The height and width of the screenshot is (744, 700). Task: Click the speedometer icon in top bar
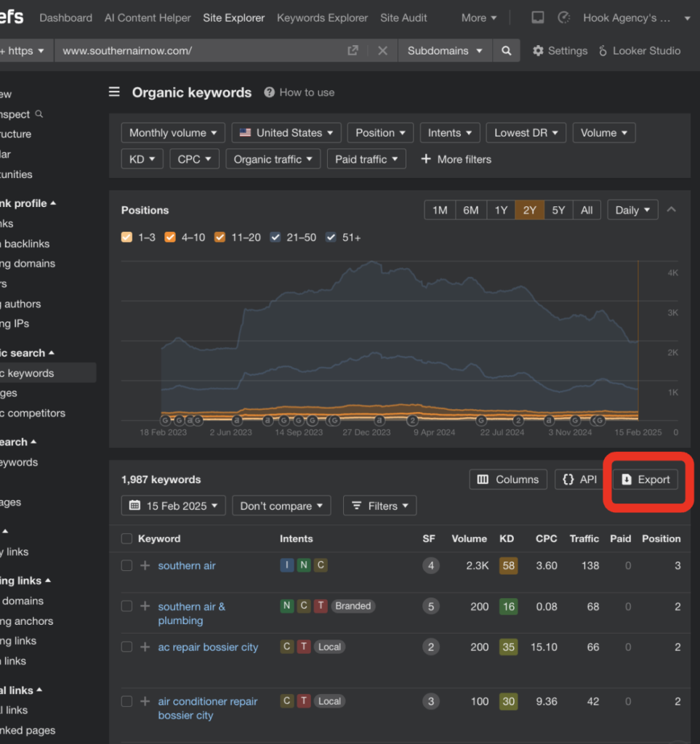564,17
